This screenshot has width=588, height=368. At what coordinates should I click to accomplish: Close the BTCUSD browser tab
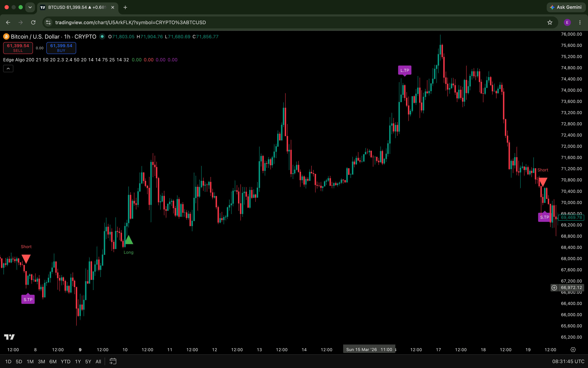pyautogui.click(x=113, y=7)
